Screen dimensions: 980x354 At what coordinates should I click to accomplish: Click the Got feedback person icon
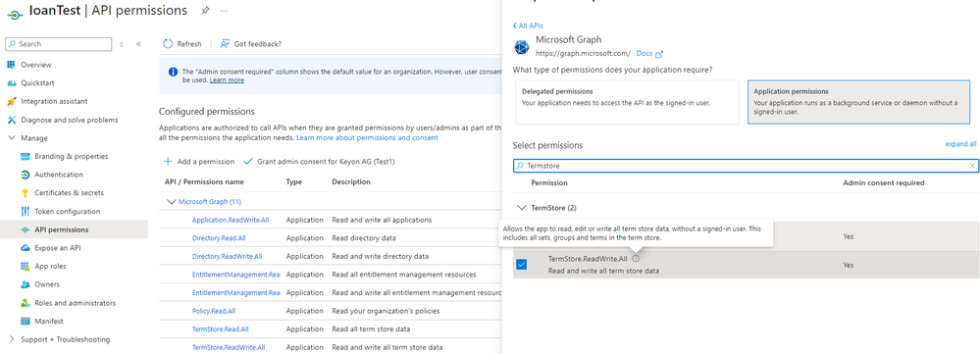(225, 44)
